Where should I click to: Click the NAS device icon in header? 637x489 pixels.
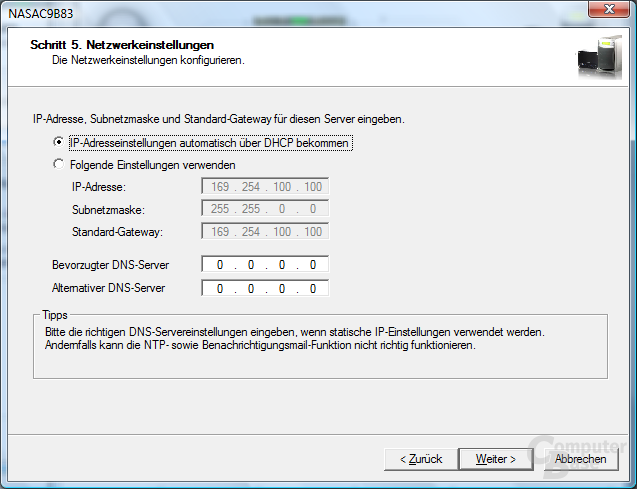pos(600,58)
